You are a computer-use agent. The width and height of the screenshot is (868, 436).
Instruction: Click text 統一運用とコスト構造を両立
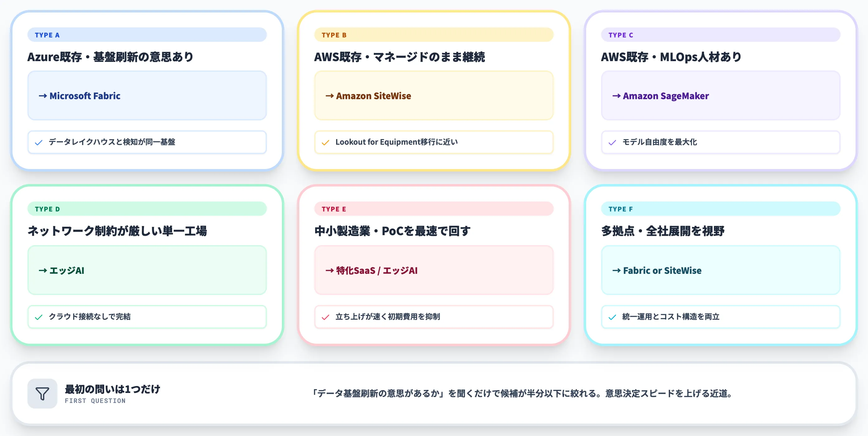(671, 317)
